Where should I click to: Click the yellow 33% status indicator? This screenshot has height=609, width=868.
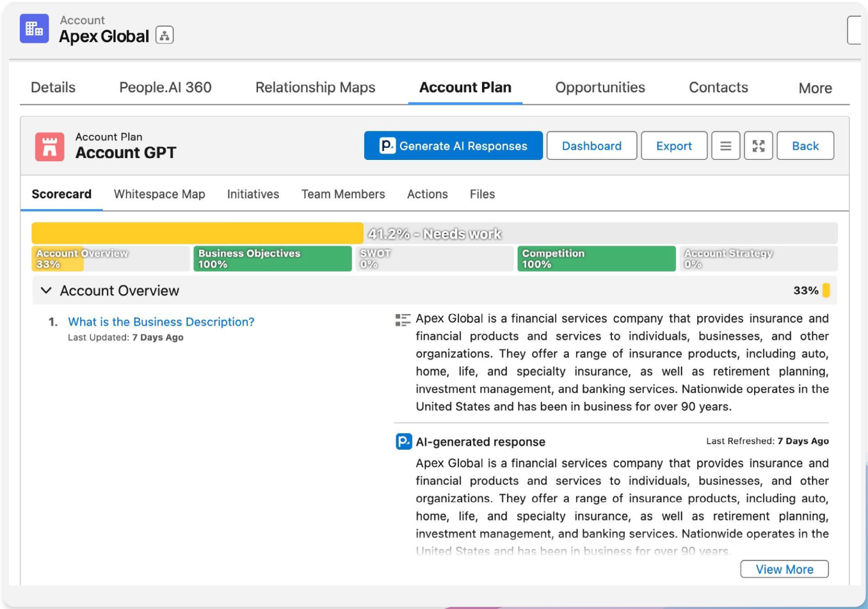click(x=826, y=290)
